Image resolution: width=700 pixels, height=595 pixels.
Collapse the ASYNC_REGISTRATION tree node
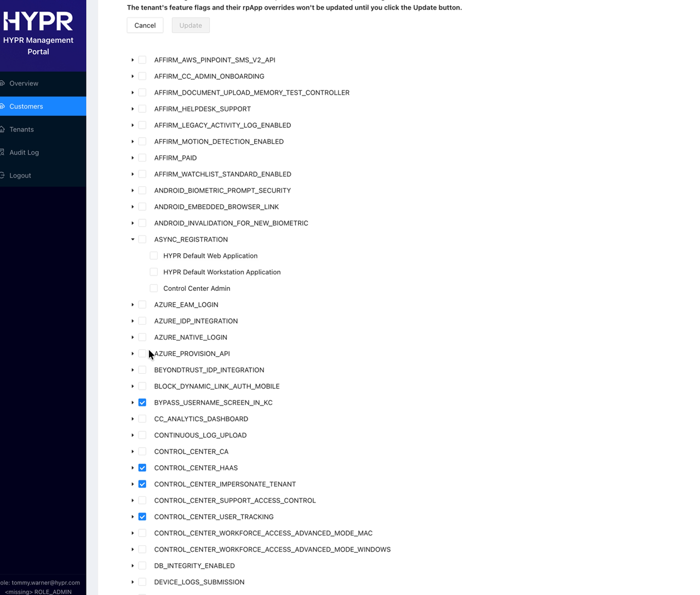pyautogui.click(x=133, y=239)
